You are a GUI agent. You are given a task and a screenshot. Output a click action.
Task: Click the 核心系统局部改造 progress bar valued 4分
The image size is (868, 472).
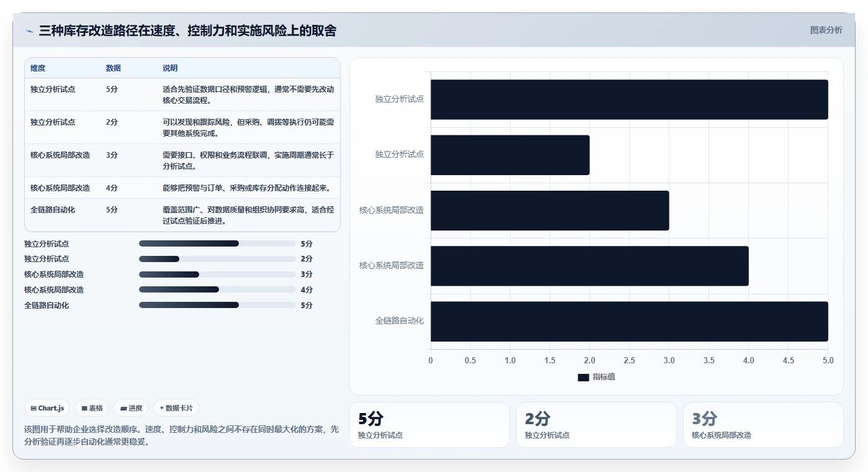(217, 289)
